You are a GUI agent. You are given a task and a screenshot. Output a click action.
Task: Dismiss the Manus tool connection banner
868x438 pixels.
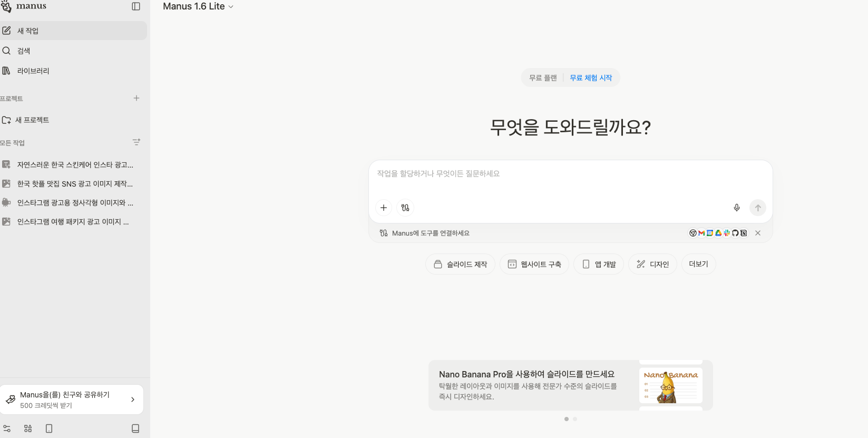point(758,233)
